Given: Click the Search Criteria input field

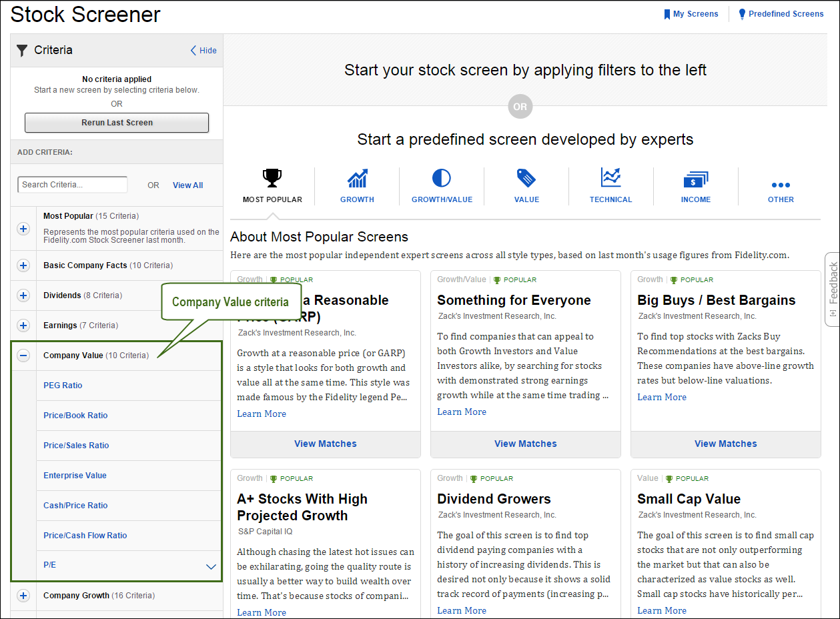Looking at the screenshot, I should coord(72,185).
